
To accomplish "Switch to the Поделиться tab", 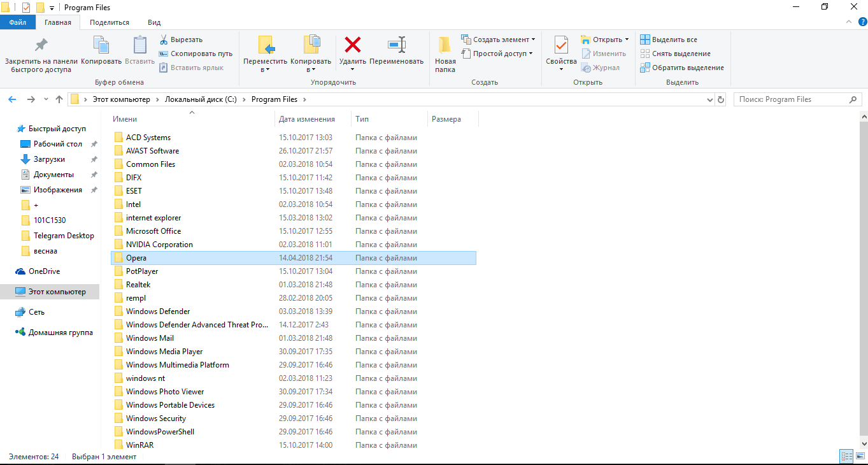I will tap(110, 22).
